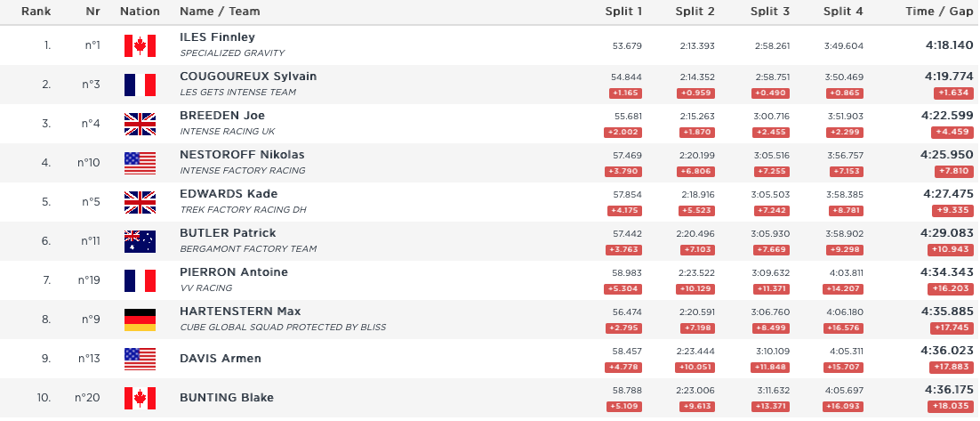Click the US flag beside NESTOROFF Nikolas
Screen dimensions: 980x421
(x=140, y=163)
